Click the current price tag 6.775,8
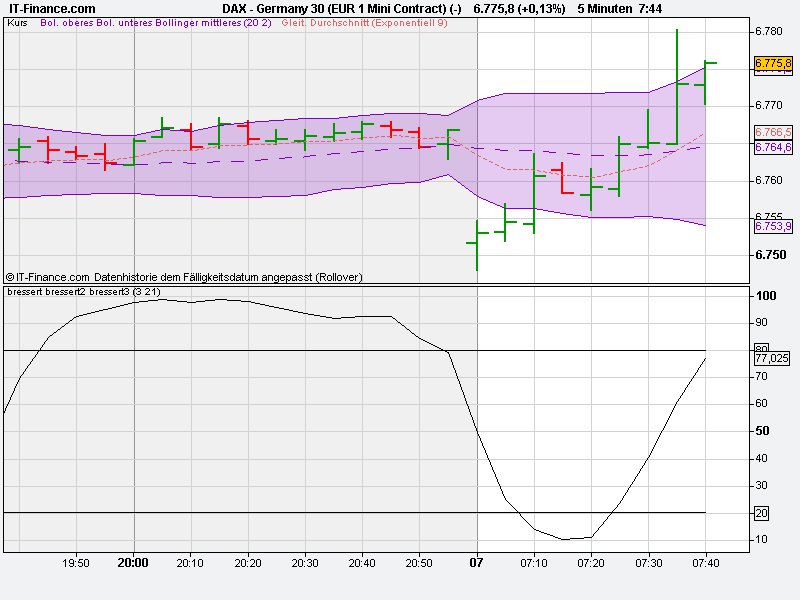The width and height of the screenshot is (800, 600). pos(771,62)
